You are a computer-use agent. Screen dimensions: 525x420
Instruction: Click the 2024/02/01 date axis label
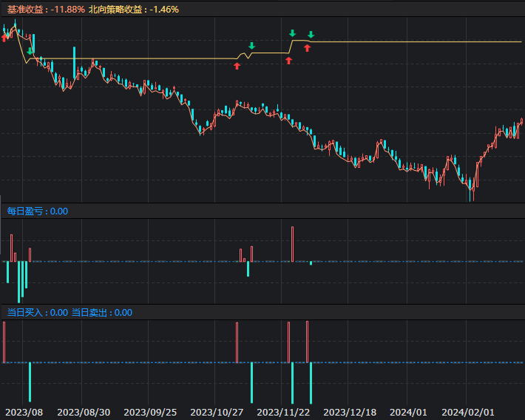tap(468, 413)
